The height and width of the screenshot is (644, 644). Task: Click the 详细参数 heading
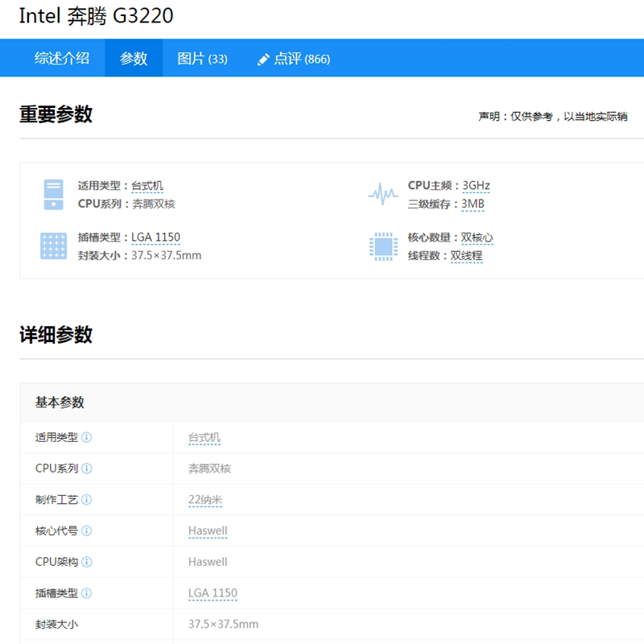click(x=56, y=335)
